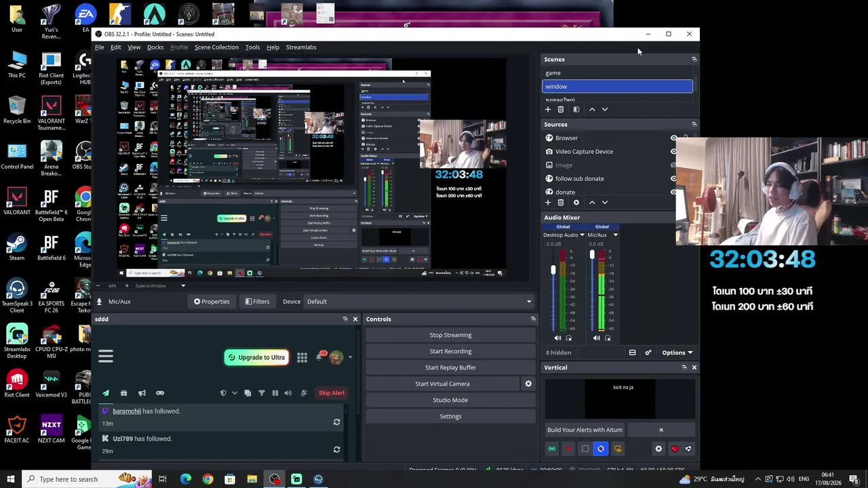Adjust the Mic/Aux volume fader
The width and height of the screenshot is (868, 488).
[592, 255]
